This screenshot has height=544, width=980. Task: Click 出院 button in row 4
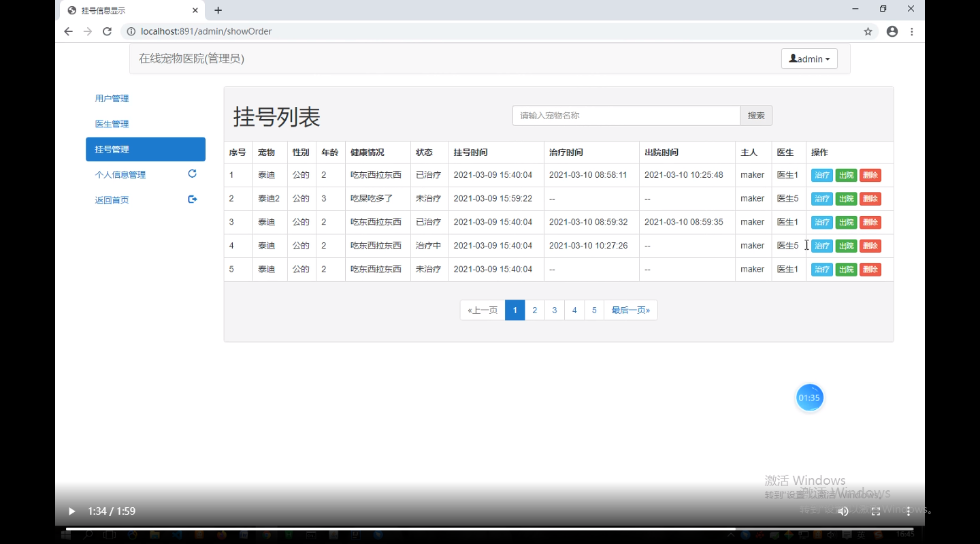(x=846, y=246)
